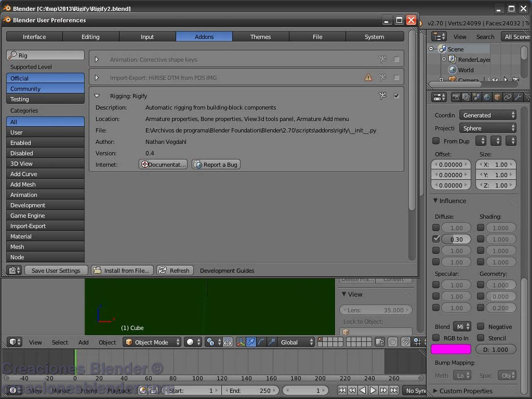The height and width of the screenshot is (399, 532).
Task: Click the Save User Settings button
Action: coord(56,270)
